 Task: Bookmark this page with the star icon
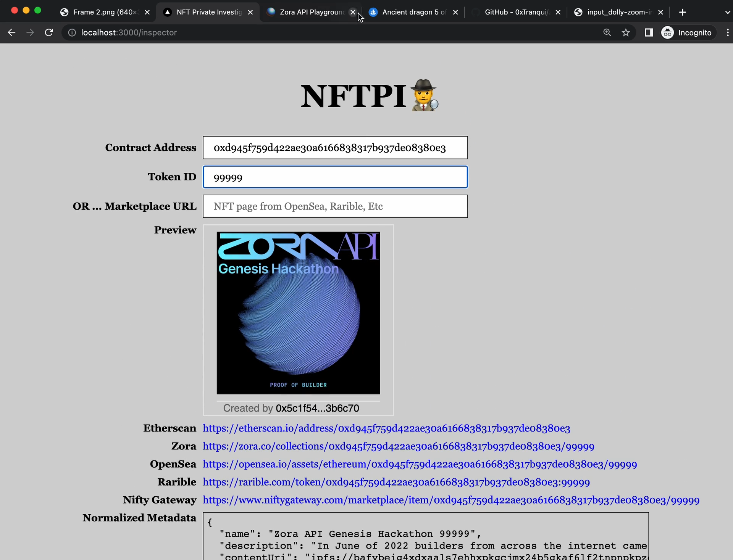tap(626, 33)
